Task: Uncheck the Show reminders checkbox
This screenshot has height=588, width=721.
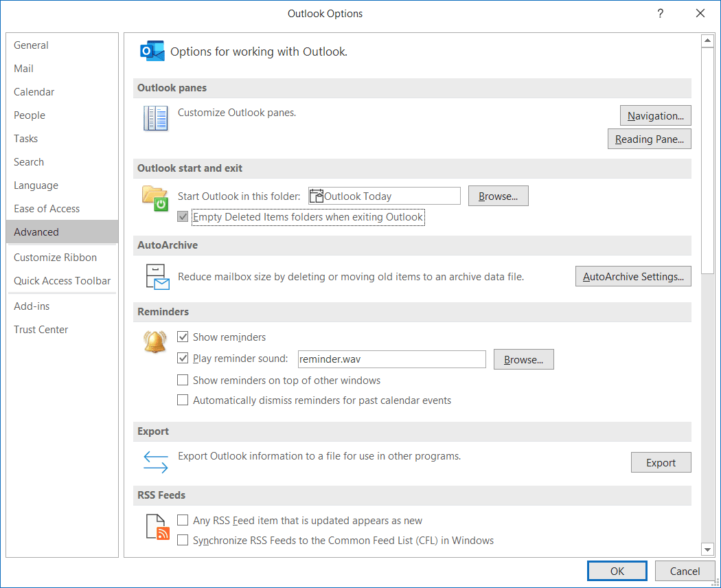Action: click(x=183, y=337)
